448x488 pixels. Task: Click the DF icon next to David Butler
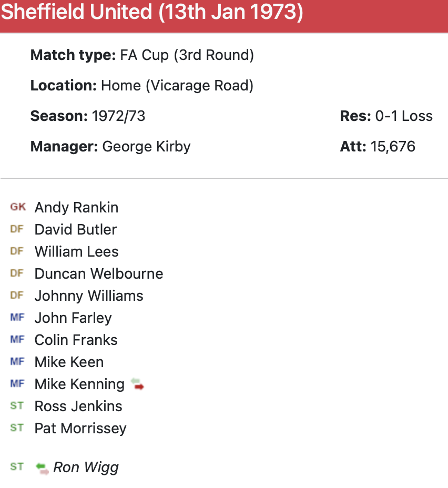coord(17,229)
